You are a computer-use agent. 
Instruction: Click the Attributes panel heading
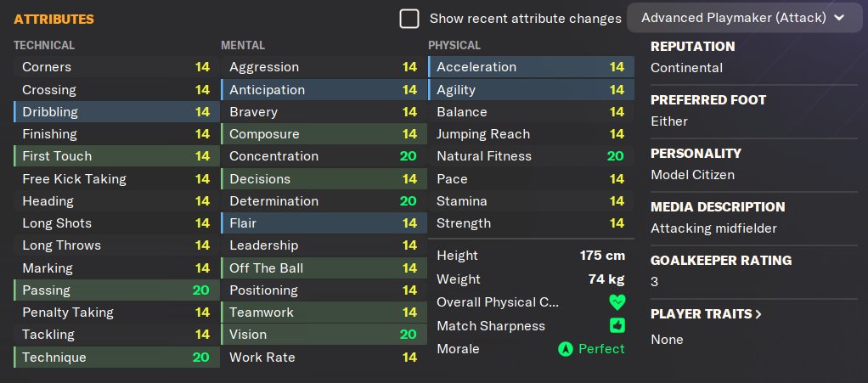54,19
